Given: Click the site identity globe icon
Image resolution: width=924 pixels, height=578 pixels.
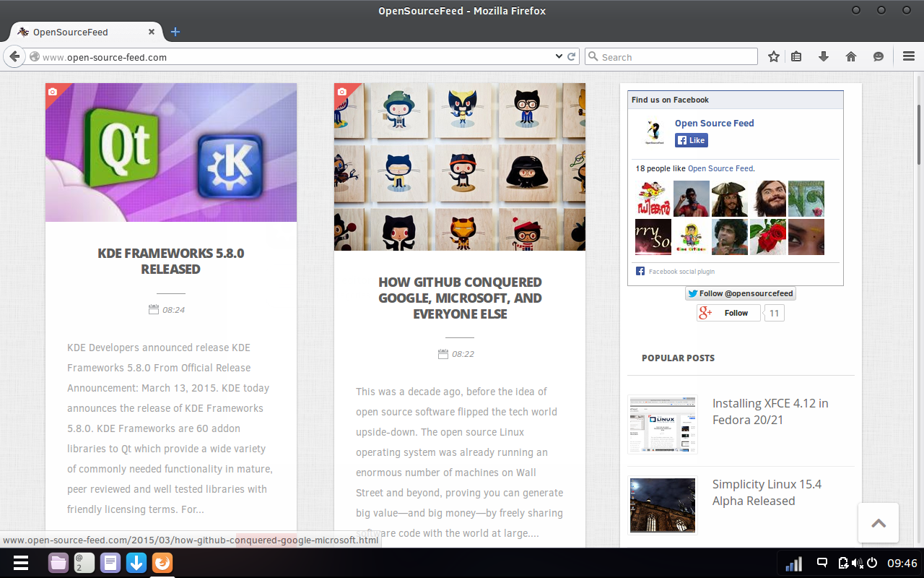Looking at the screenshot, I should coord(34,56).
